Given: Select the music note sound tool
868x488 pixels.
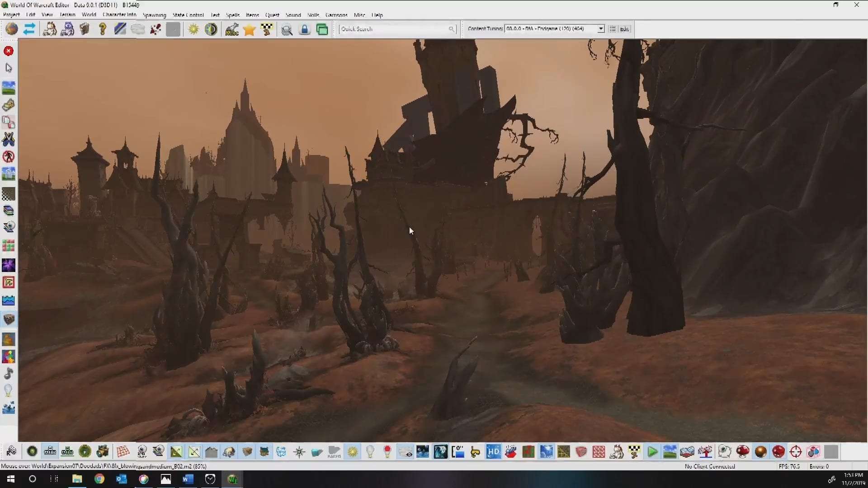Looking at the screenshot, I should [9, 373].
